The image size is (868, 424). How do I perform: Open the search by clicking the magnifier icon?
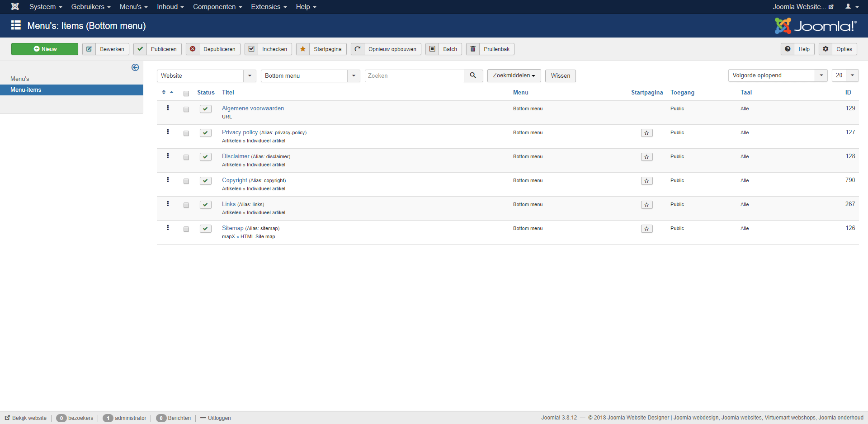click(x=473, y=75)
